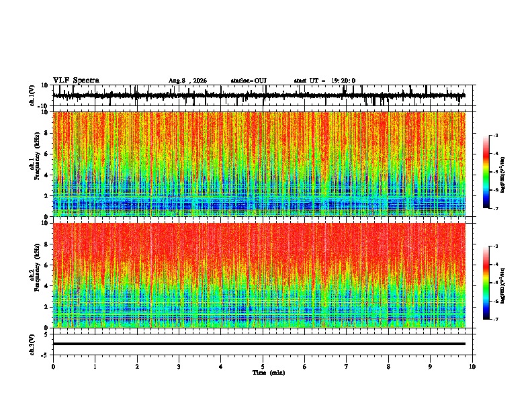Click tick label "2" on the Time axis
Image resolution: width=532 pixels, height=411 pixels.
click(137, 367)
